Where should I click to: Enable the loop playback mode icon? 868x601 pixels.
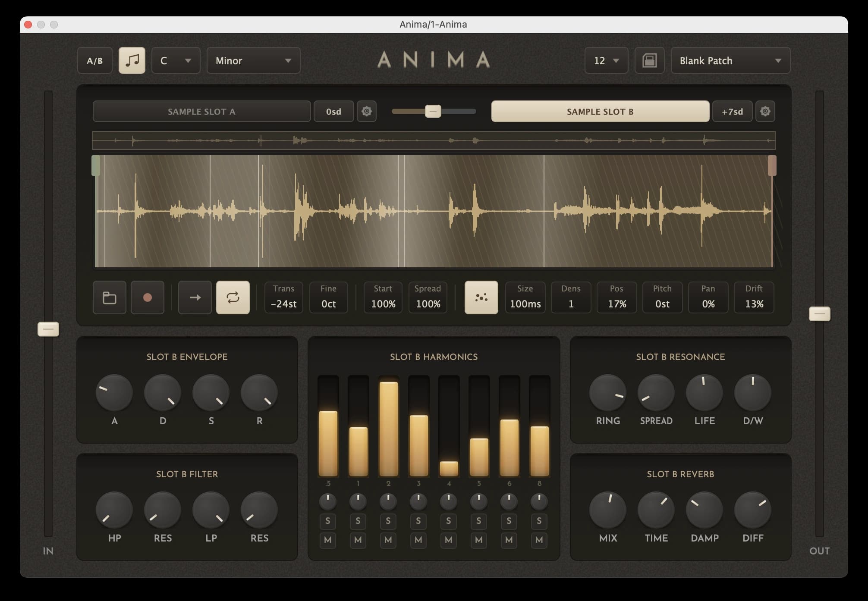tap(233, 297)
